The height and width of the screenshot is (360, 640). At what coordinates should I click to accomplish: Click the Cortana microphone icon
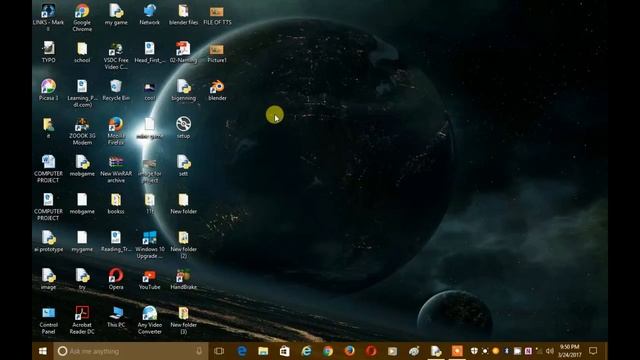point(199,351)
